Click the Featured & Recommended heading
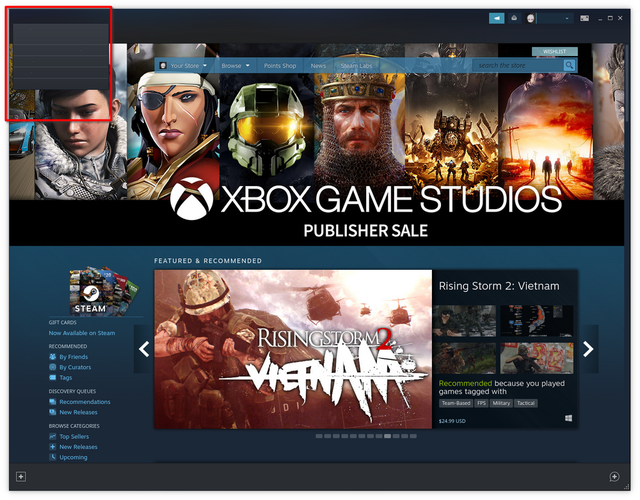 coord(208,260)
